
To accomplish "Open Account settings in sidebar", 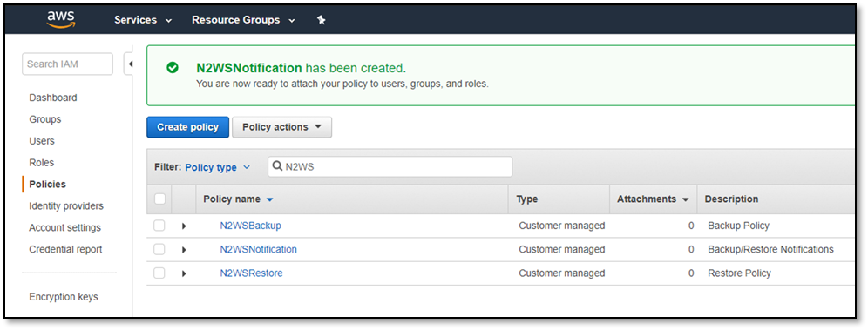I will tap(64, 228).
